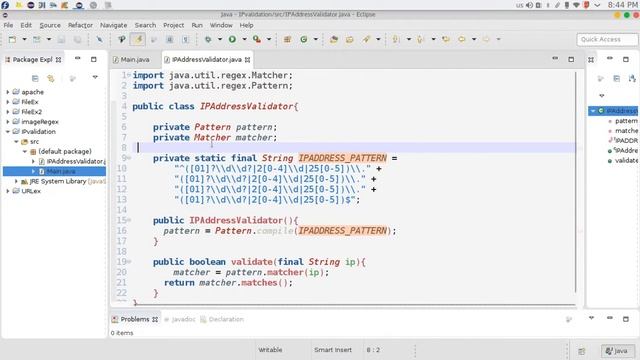
Task: Switch to the Javadoc tab
Action: point(179,319)
